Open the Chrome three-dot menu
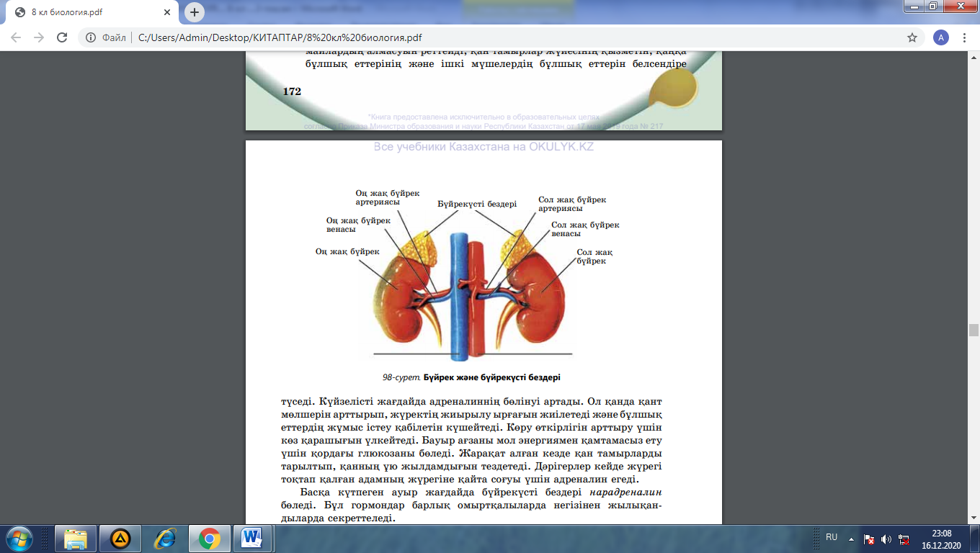The image size is (980, 553). click(x=963, y=37)
